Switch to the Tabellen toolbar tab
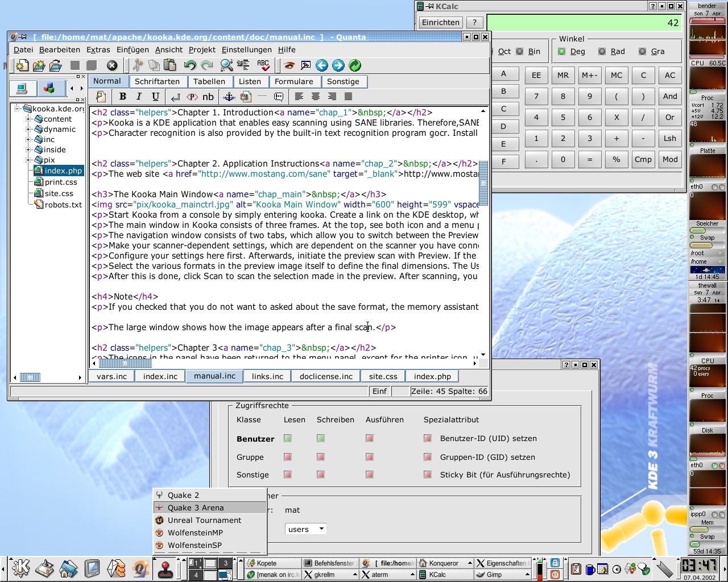 209,81
